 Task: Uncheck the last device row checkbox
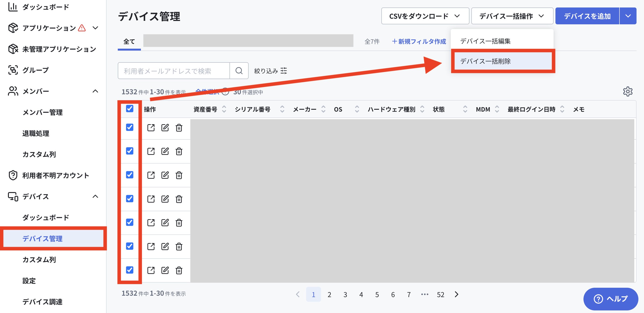point(129,270)
